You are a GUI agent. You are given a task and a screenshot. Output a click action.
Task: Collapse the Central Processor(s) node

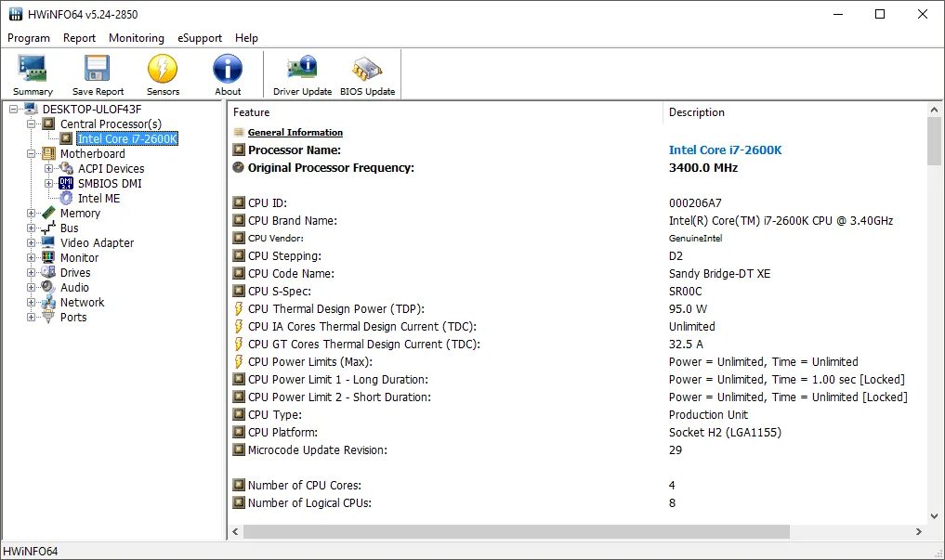(x=32, y=124)
